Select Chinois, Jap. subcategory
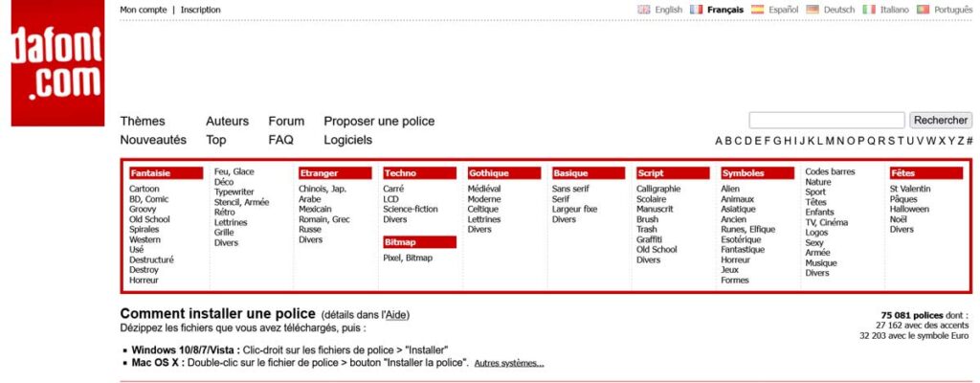The width and height of the screenshot is (980, 383). coord(323,189)
